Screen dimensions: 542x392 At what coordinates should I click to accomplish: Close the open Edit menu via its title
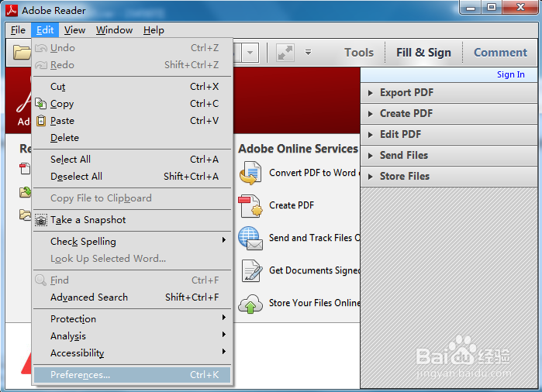coord(45,30)
